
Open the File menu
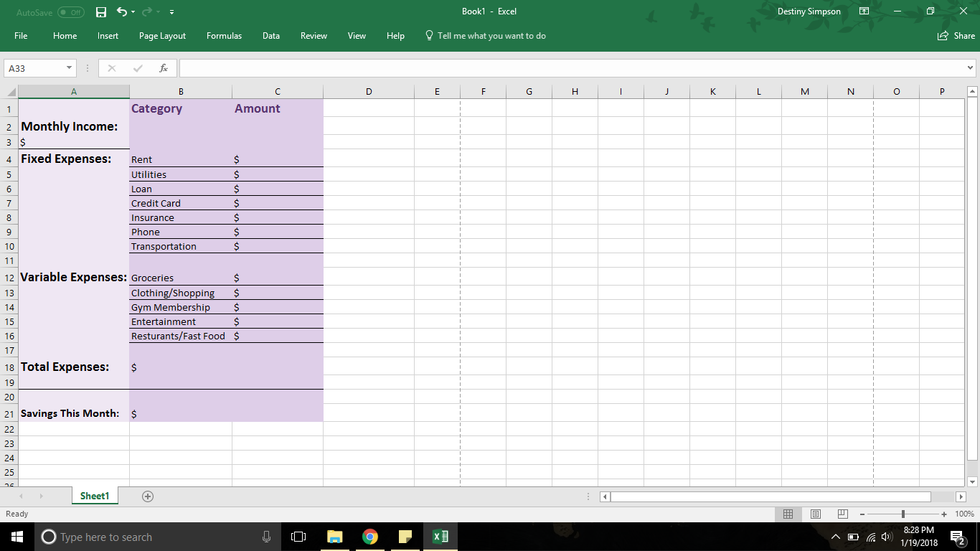21,36
